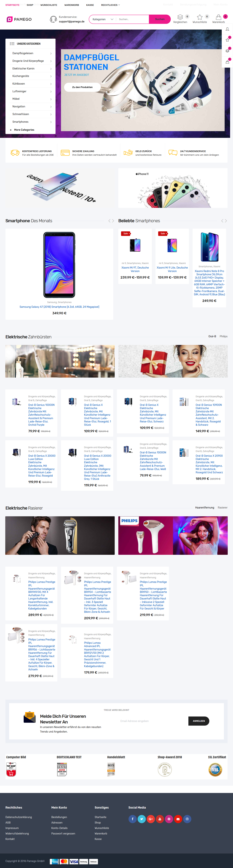Open the Widerrufsbelehrung footer link
Image resolution: width=233 pixels, height=868 pixels.
[x=17, y=834]
